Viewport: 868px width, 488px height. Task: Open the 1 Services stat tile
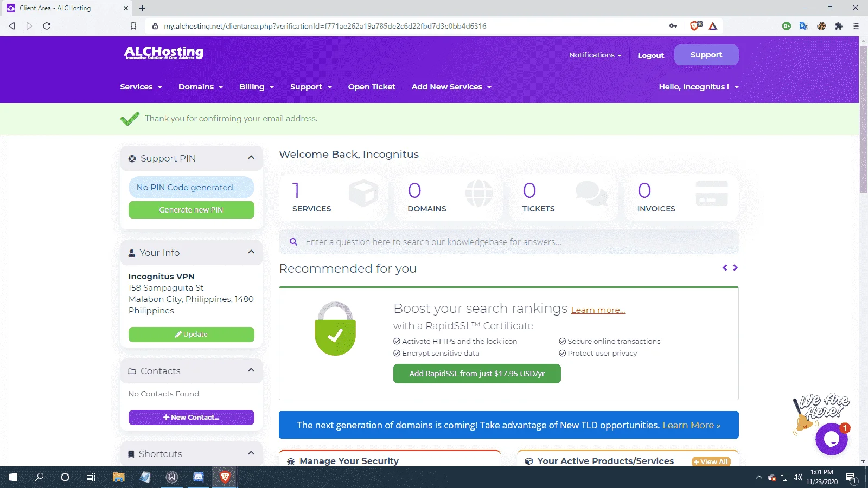(334, 197)
